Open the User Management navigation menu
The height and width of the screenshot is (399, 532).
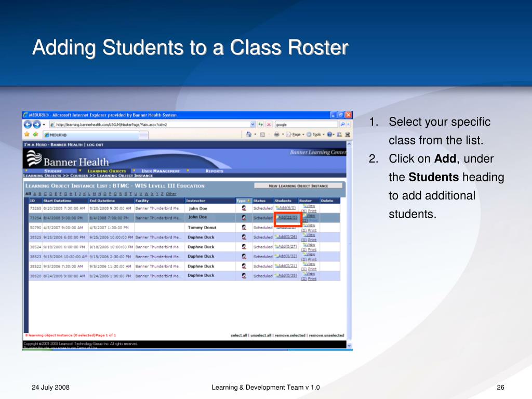tap(161, 171)
